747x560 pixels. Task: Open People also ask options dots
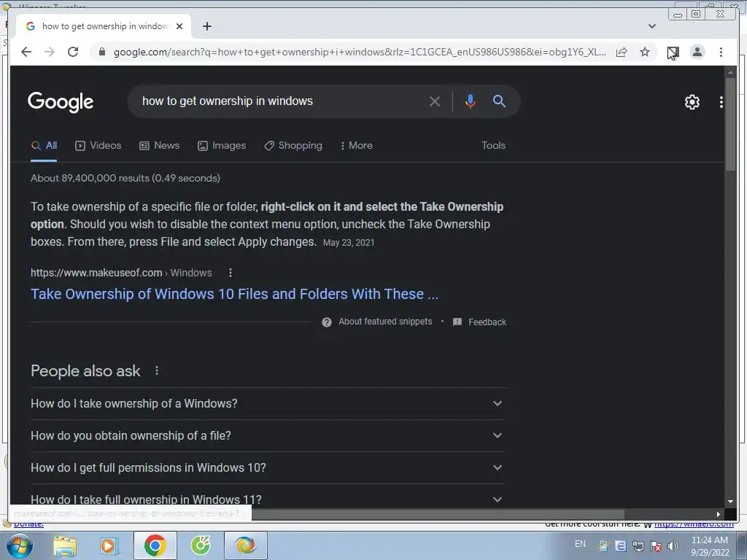point(157,370)
